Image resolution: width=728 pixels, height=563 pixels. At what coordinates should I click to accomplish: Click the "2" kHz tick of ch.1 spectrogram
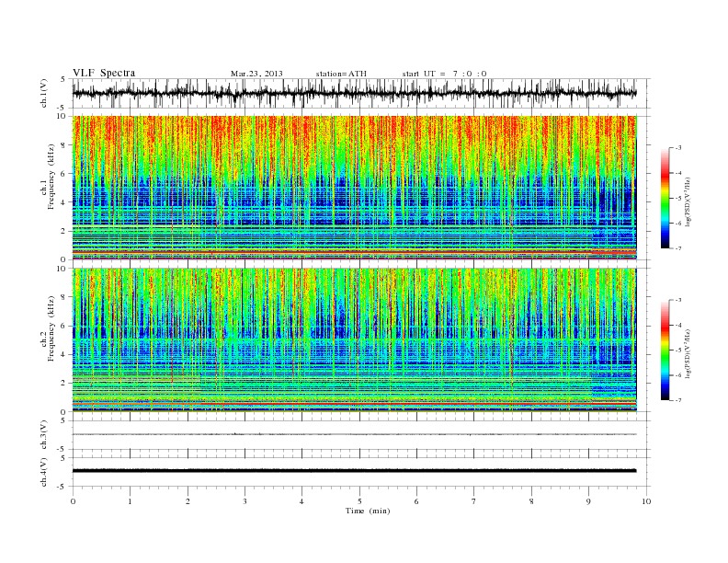[64, 231]
